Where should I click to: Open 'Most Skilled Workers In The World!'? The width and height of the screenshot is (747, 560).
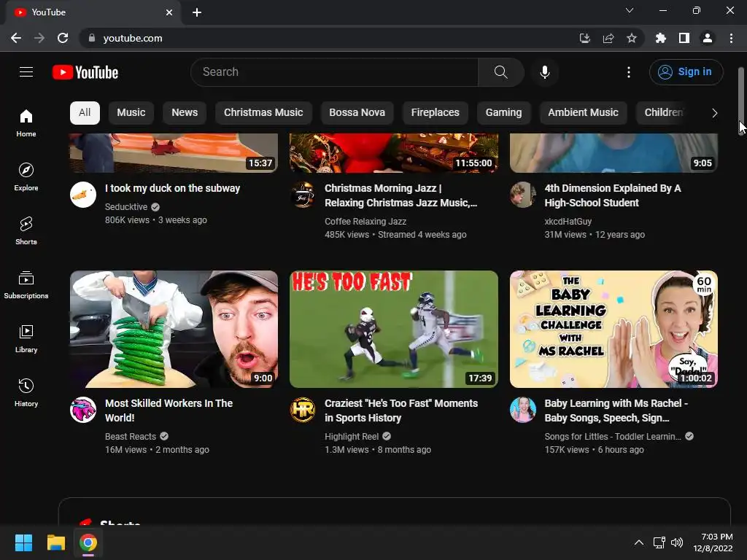(x=169, y=411)
